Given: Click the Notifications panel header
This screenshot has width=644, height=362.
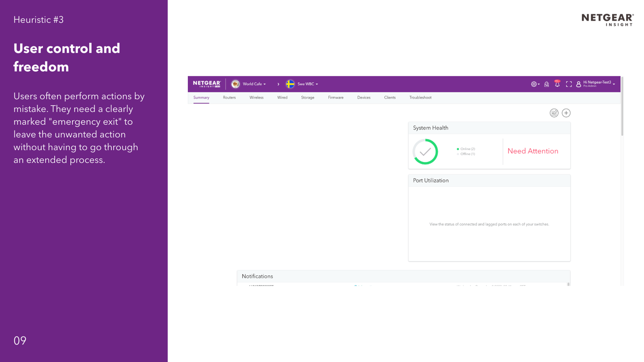Looking at the screenshot, I should coord(403,276).
